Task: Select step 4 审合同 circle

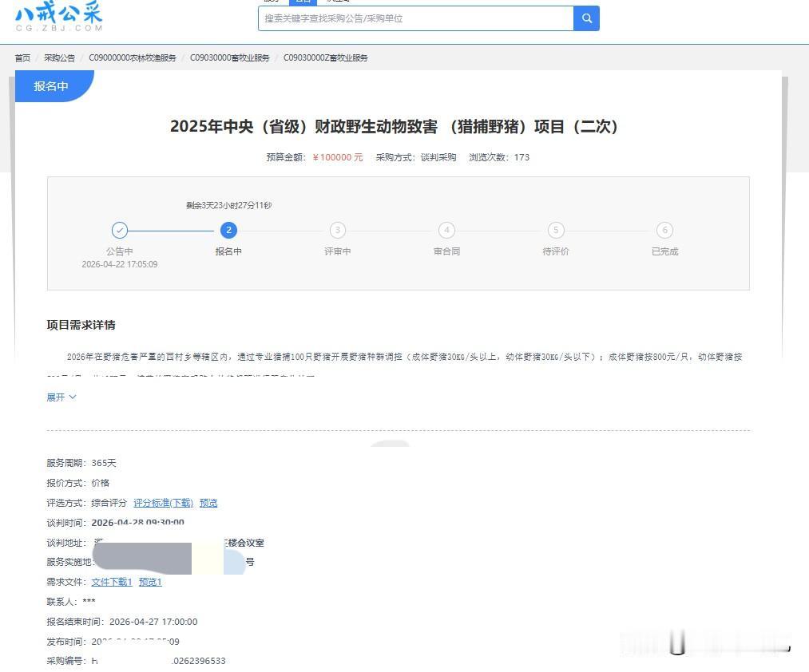Action: 446,230
